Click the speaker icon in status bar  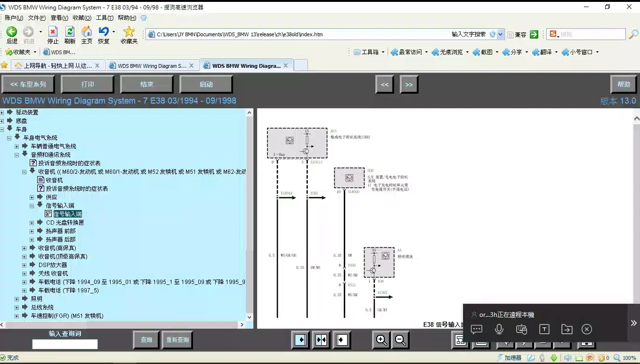568,358
